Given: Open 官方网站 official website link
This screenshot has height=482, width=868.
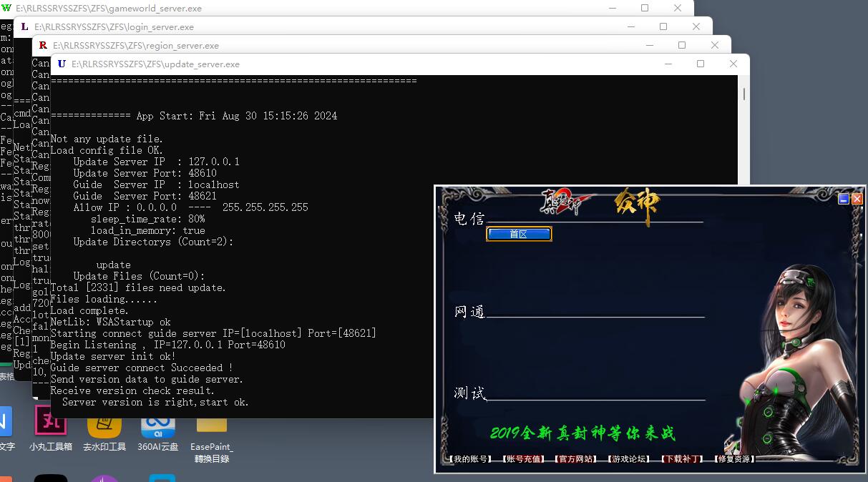Looking at the screenshot, I should pos(575,459).
